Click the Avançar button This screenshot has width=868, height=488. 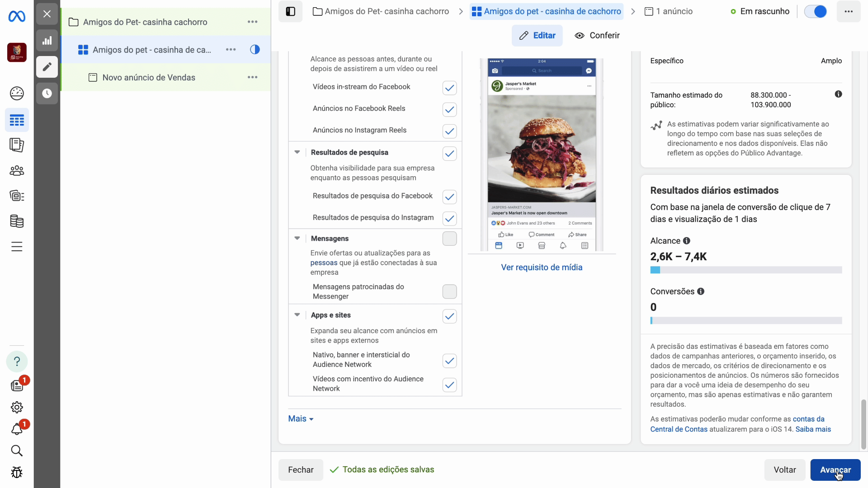tap(835, 470)
